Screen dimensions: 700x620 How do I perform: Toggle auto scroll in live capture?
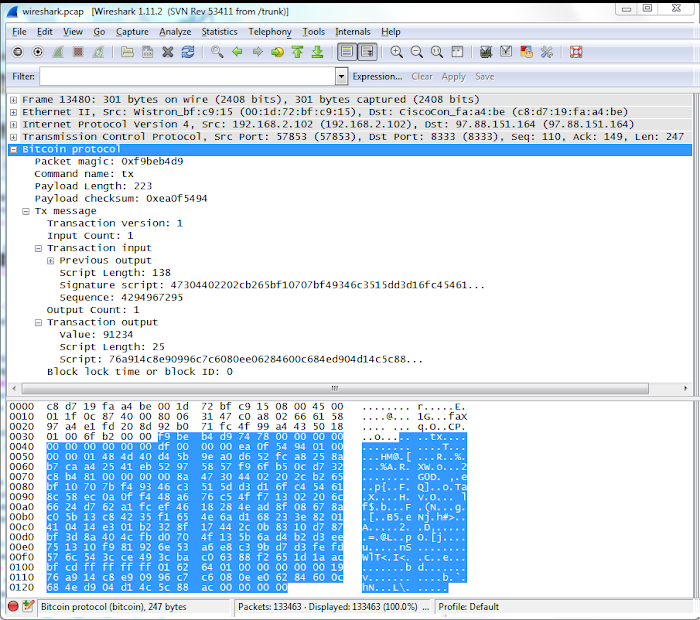pos(367,51)
